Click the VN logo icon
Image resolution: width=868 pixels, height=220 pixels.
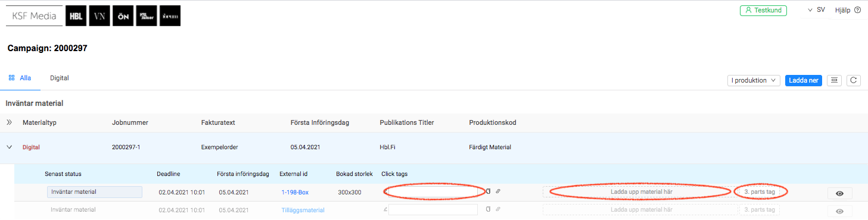(99, 17)
